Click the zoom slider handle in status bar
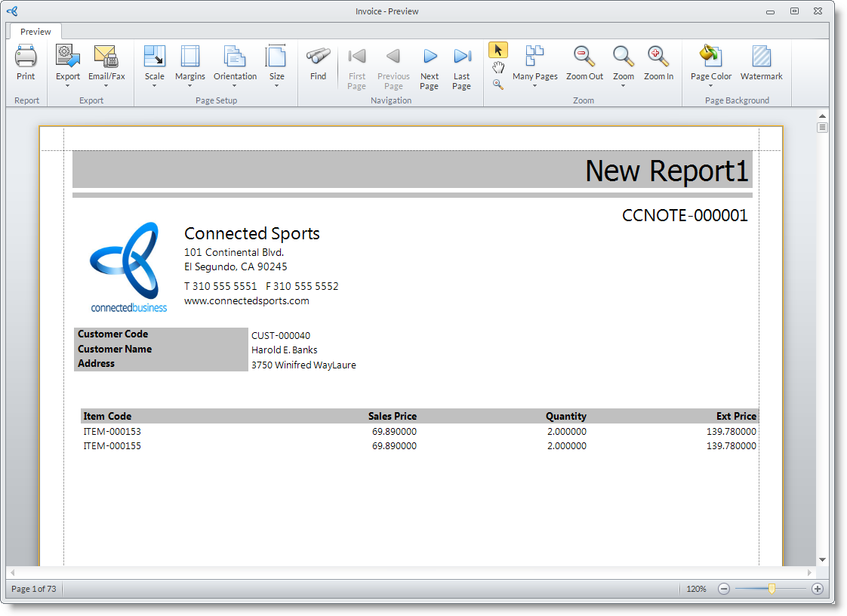847x616 pixels. click(x=772, y=589)
